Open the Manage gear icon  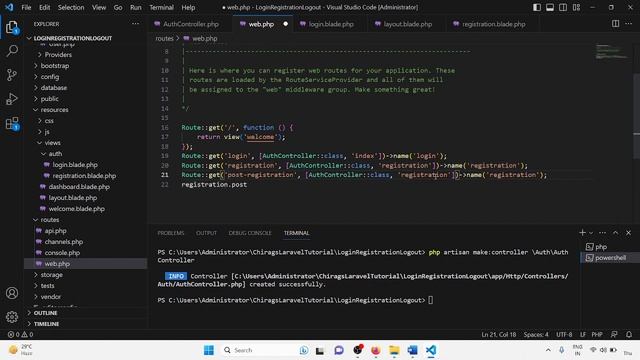click(12, 317)
